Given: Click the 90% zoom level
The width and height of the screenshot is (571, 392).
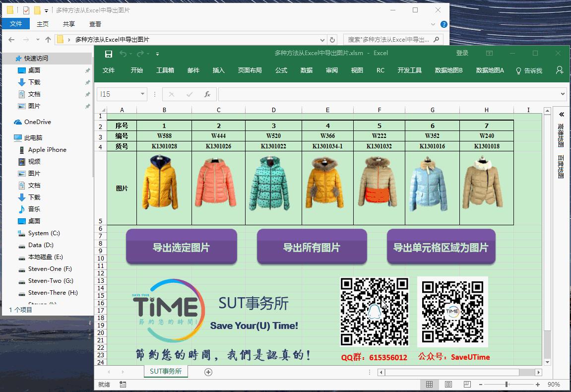Looking at the screenshot, I should point(554,385).
